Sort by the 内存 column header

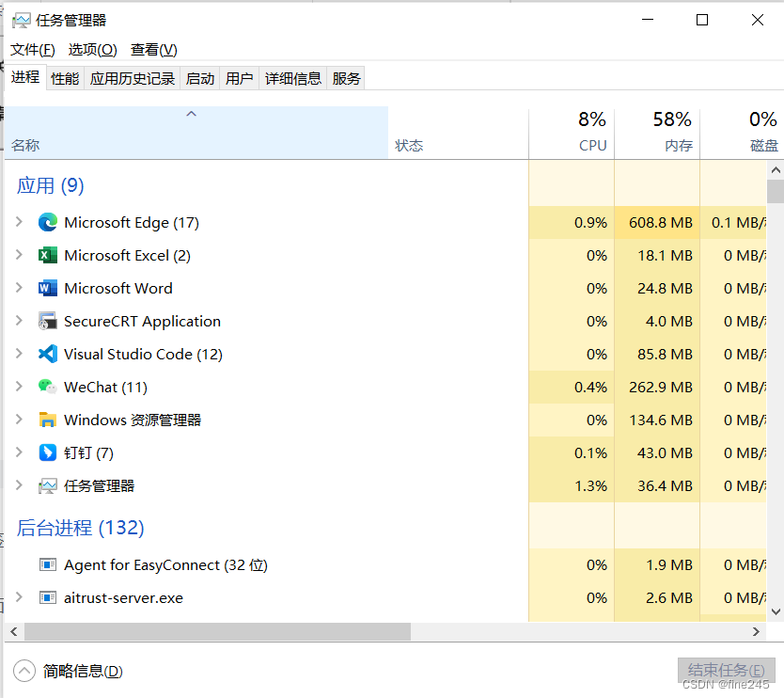pos(657,133)
